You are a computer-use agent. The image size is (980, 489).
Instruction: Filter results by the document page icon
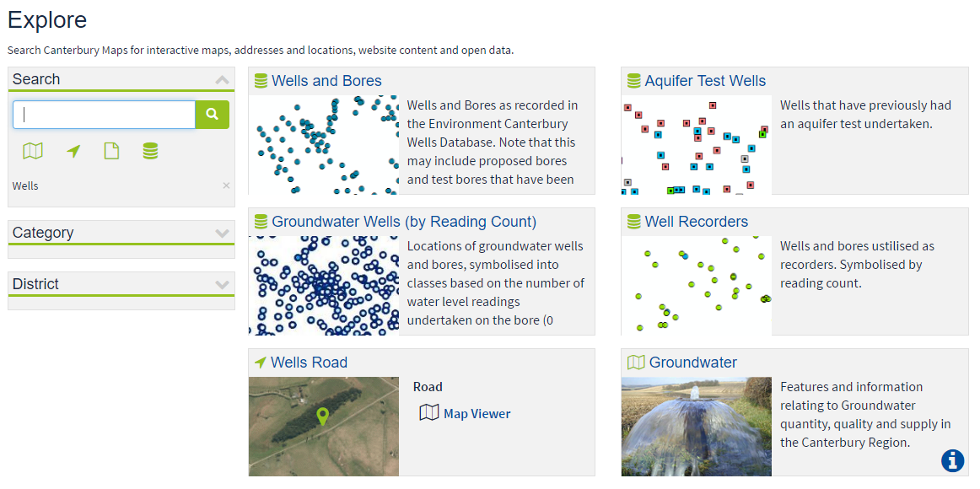point(111,151)
